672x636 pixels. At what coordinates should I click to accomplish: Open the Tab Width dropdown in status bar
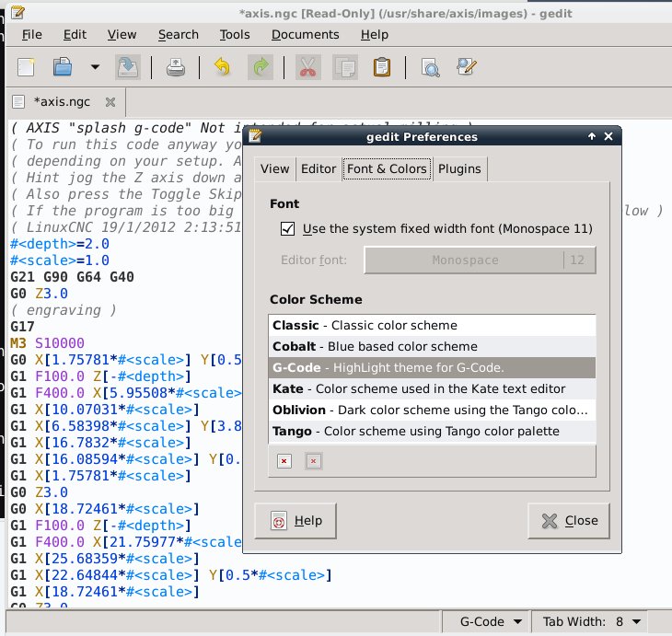point(590,621)
